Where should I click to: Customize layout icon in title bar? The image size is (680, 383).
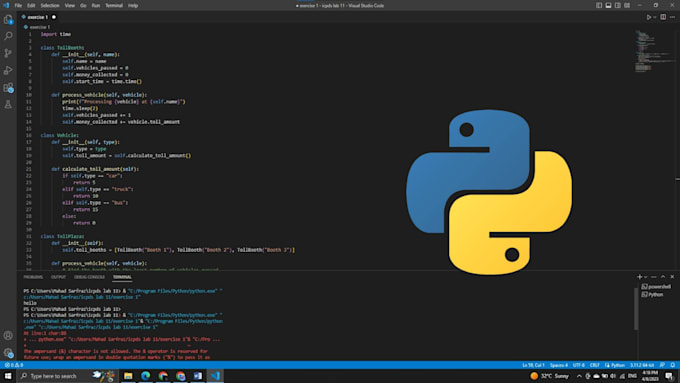(627, 6)
